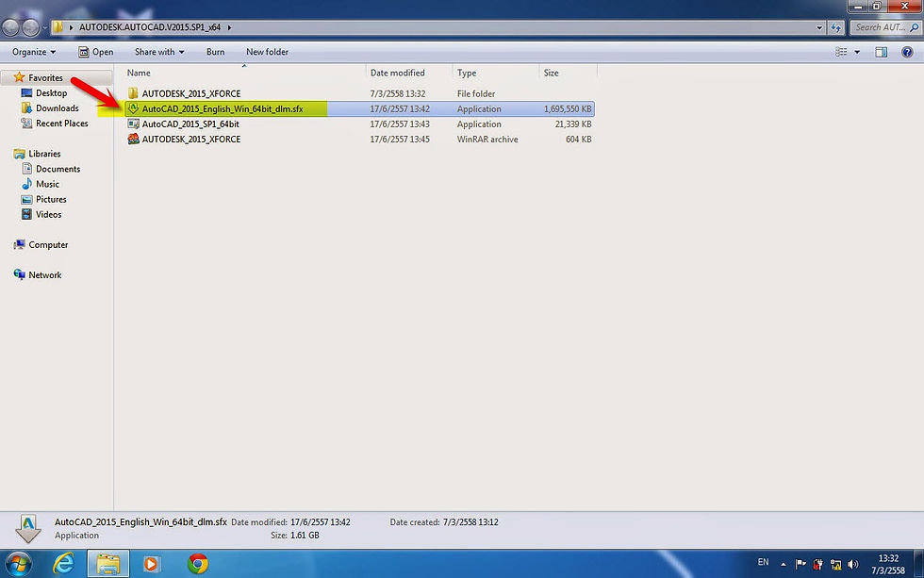The image size is (924, 578).
Task: Open the Windows Start button
Action: (18, 564)
